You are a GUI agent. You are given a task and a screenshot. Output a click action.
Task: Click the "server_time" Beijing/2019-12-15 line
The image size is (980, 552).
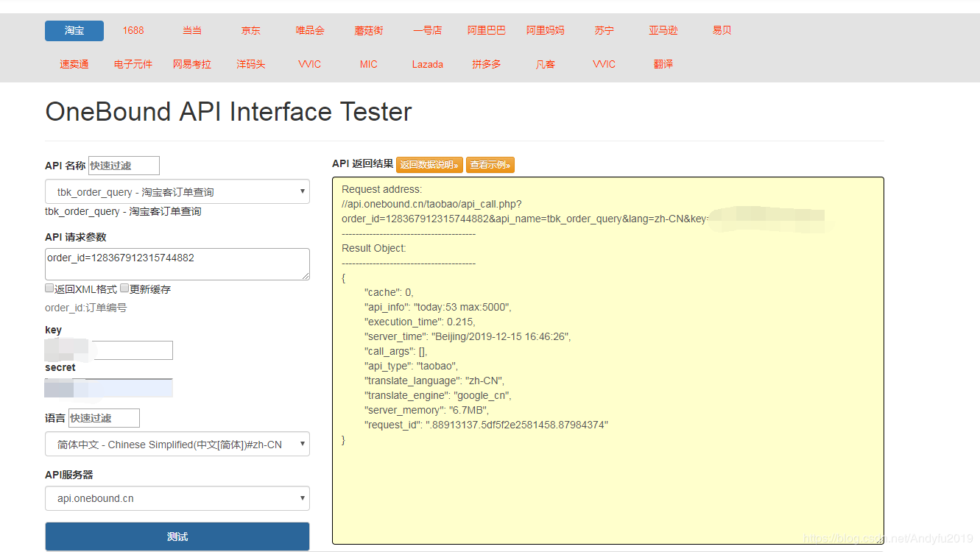pyautogui.click(x=468, y=336)
